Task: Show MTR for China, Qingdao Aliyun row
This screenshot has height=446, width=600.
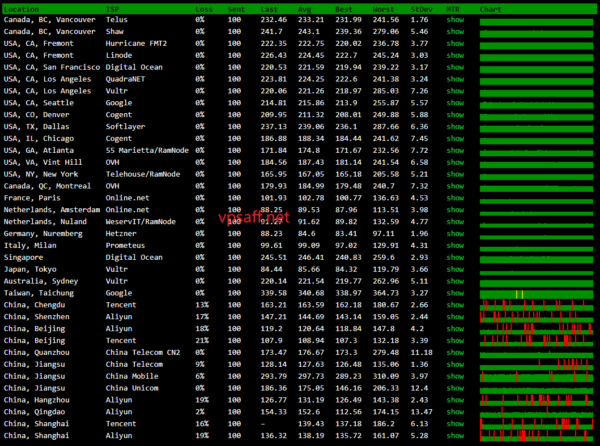Action: point(455,411)
